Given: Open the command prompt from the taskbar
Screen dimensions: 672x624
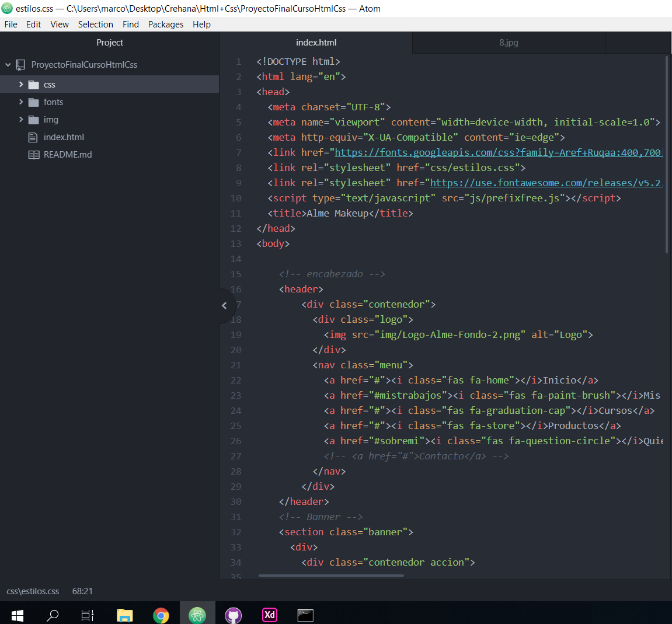Looking at the screenshot, I should (305, 615).
